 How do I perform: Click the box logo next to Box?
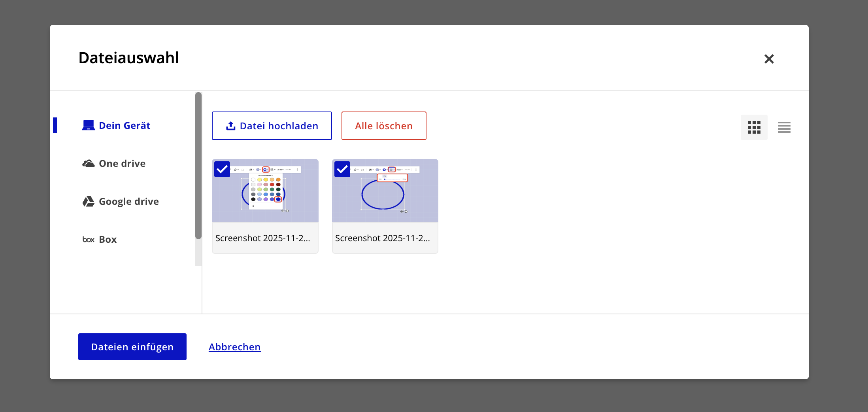(x=88, y=239)
